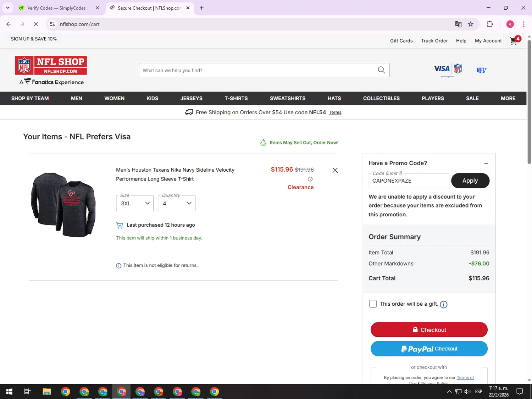Click the PayPal Checkout button
This screenshot has height=399, width=532.
point(429,349)
